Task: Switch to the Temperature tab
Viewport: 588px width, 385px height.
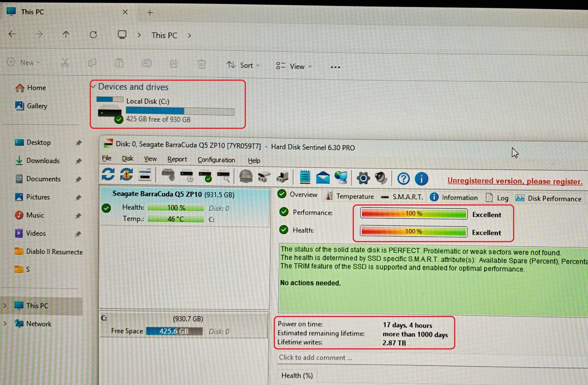Action: [x=350, y=197]
